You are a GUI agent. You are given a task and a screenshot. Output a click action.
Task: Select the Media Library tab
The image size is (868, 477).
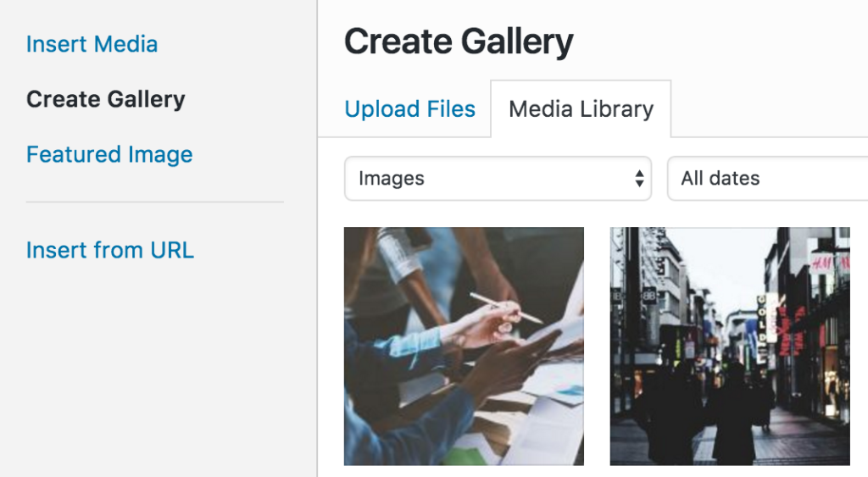pos(581,109)
